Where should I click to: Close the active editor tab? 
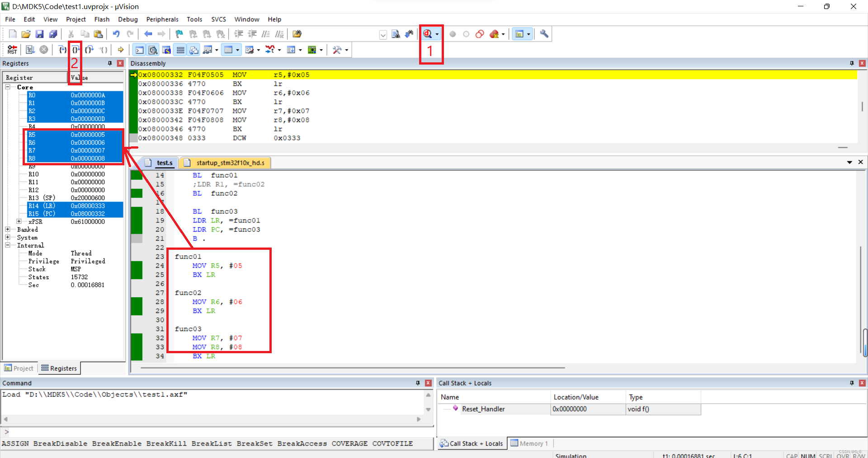861,162
